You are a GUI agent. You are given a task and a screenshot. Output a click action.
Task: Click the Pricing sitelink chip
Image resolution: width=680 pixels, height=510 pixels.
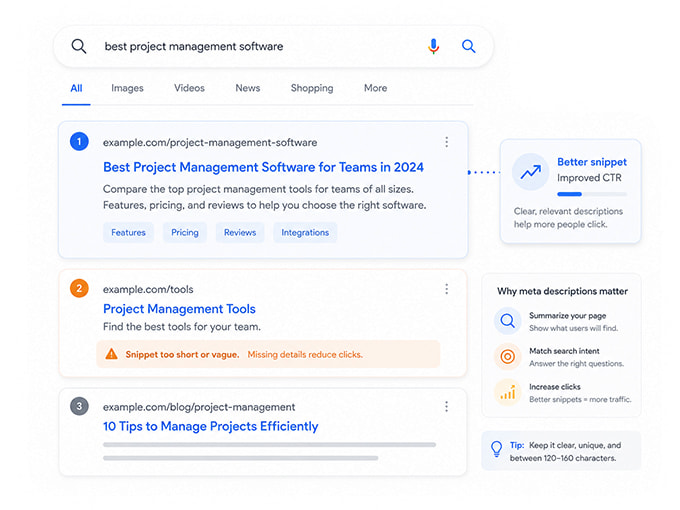185,232
